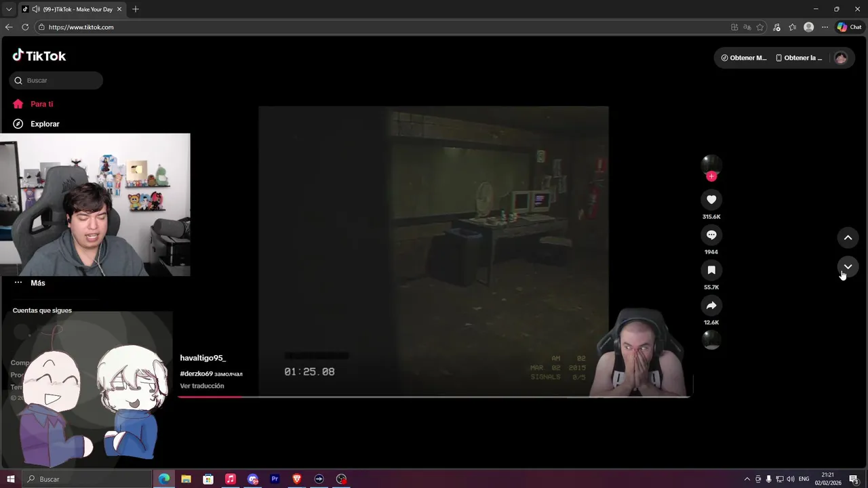
Task: Open Discord from the taskbar
Action: coord(253,479)
